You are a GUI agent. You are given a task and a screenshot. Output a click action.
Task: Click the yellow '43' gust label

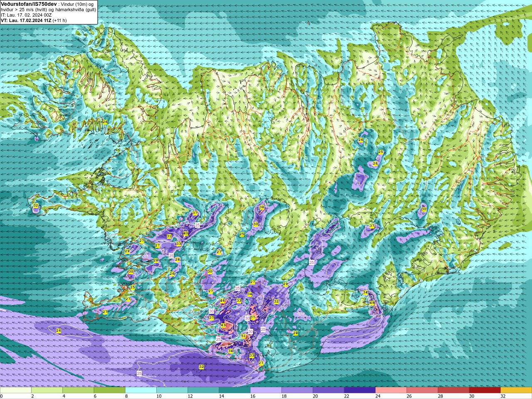[223, 325]
